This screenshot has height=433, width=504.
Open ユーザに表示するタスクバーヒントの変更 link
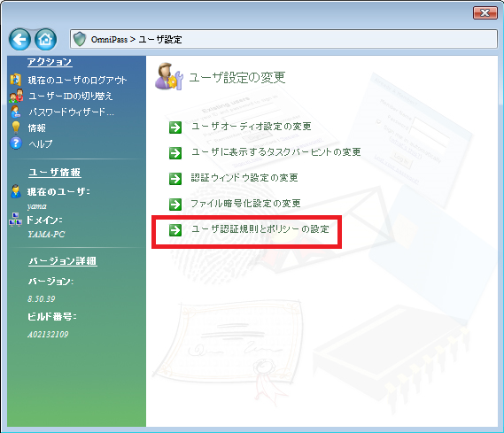coord(276,152)
